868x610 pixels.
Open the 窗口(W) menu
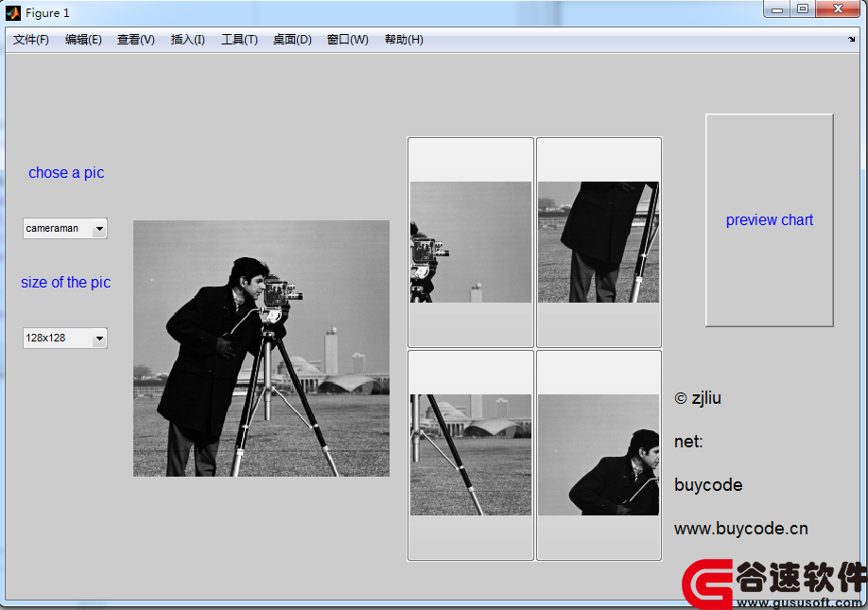pyautogui.click(x=348, y=40)
